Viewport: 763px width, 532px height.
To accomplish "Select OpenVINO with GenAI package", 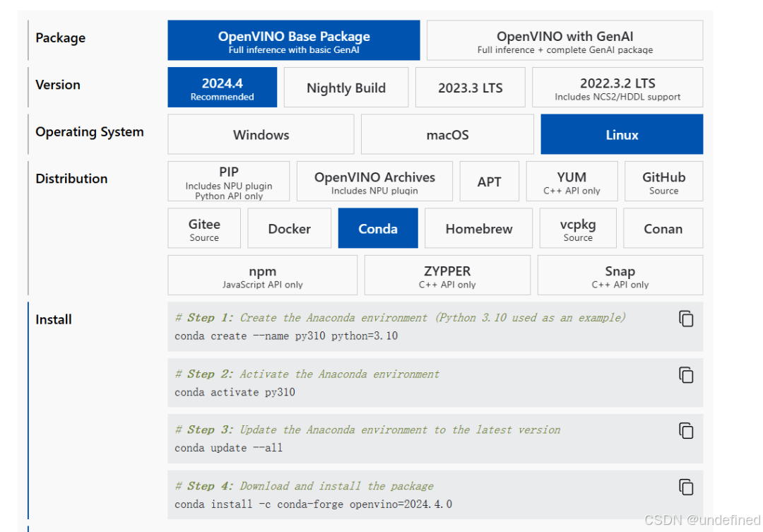I will tap(565, 40).
